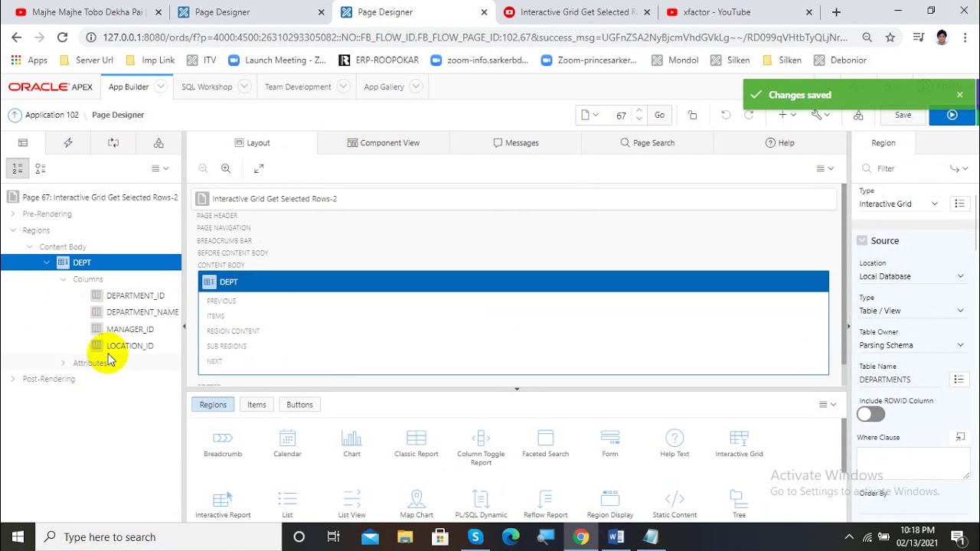
Task: Pick the Chart region type
Action: point(351,443)
